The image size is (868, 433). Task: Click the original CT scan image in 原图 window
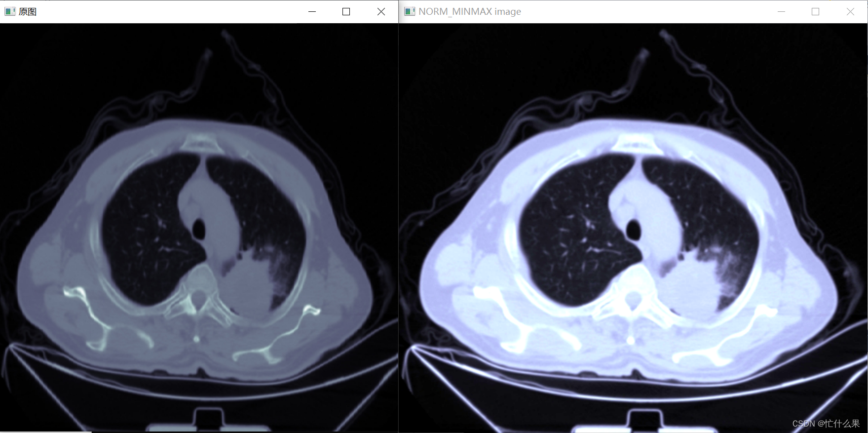[199, 228]
